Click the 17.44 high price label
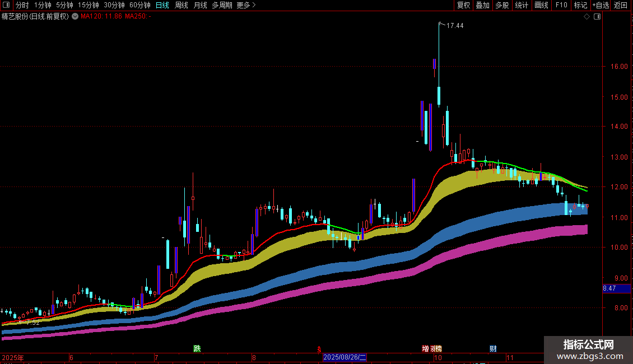 [455, 25]
